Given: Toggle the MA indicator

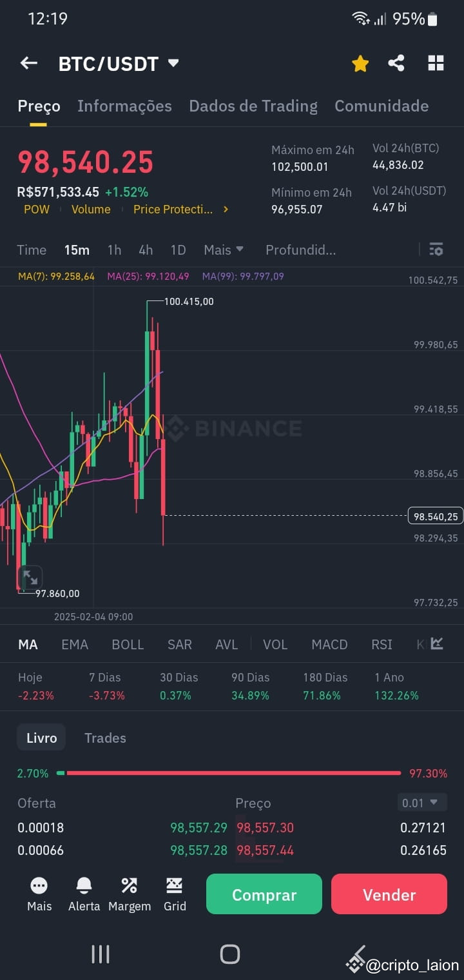Looking at the screenshot, I should coord(28,644).
